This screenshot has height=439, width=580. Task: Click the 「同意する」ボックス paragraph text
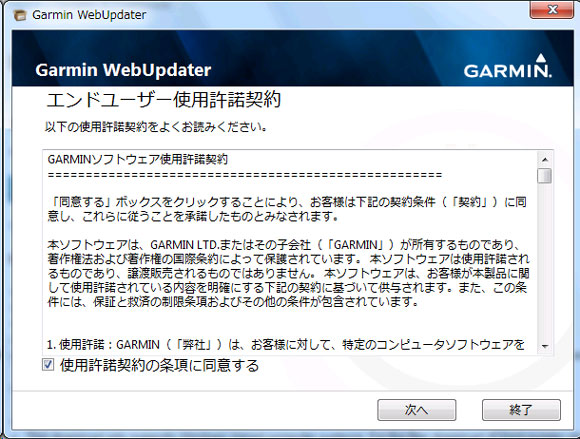[x=287, y=209]
